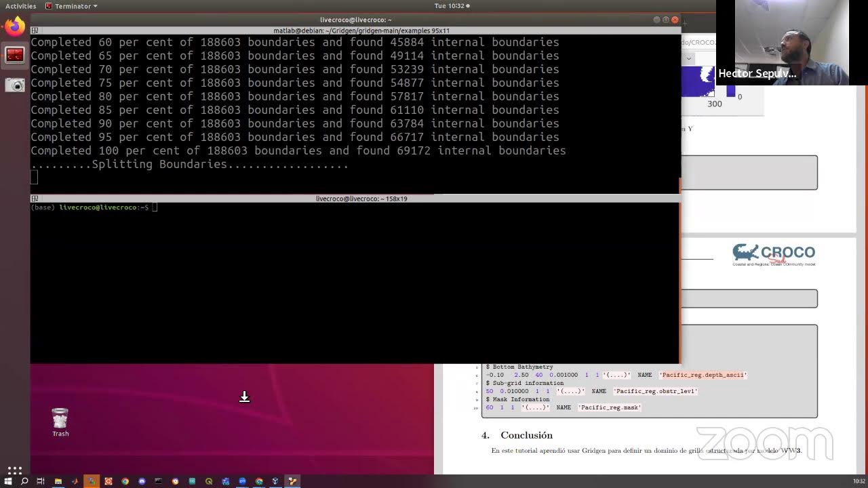Maximize the Terminator window
The height and width of the screenshot is (488, 868).
pos(666,20)
